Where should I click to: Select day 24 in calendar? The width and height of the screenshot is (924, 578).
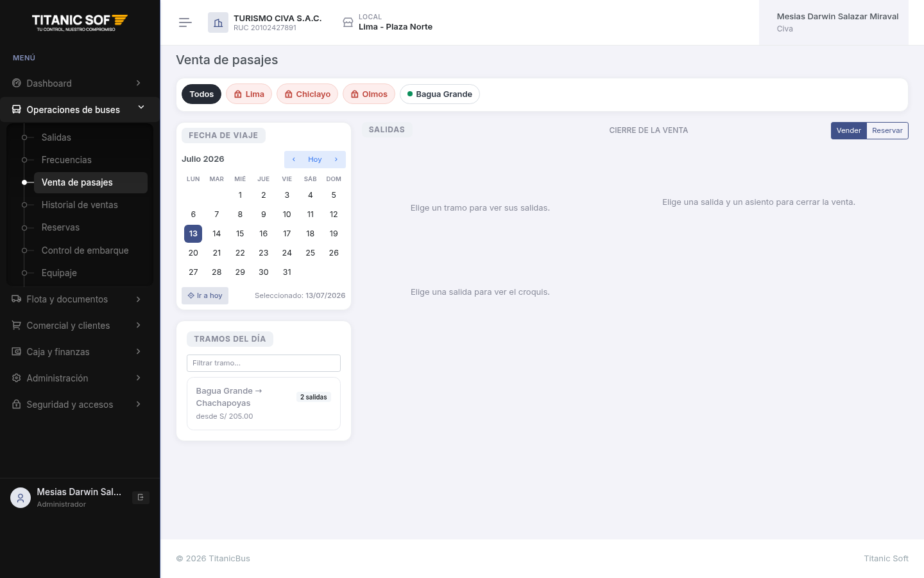point(287,253)
